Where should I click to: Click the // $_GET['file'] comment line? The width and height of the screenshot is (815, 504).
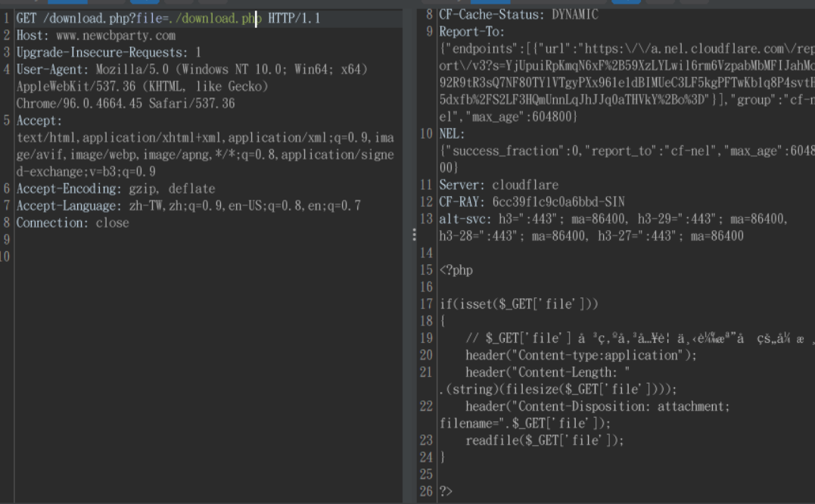pyautogui.click(x=640, y=339)
